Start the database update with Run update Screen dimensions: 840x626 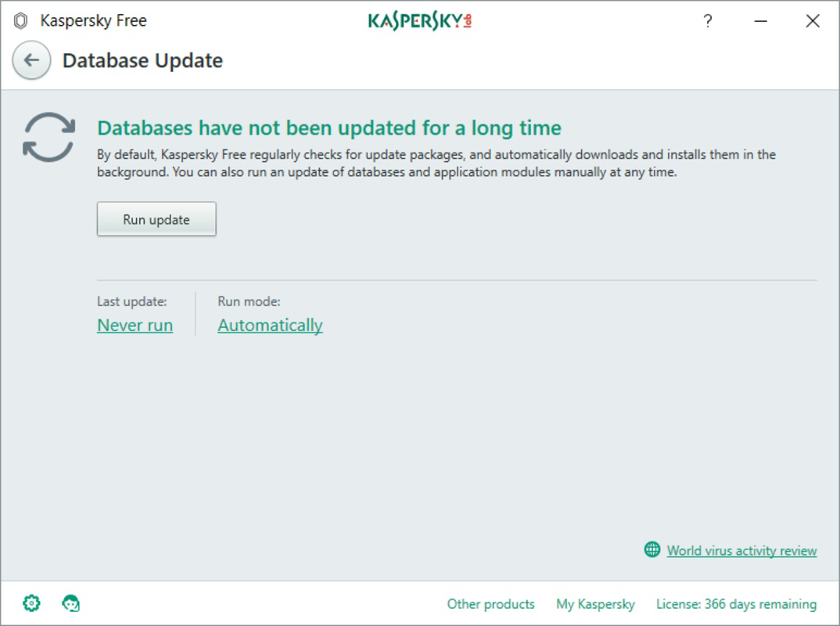pos(156,218)
